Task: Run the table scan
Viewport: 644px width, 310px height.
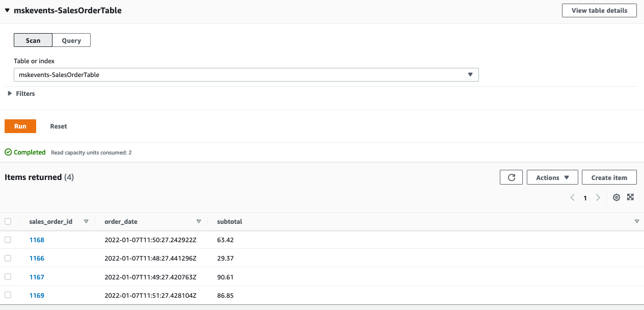Action: [20, 126]
